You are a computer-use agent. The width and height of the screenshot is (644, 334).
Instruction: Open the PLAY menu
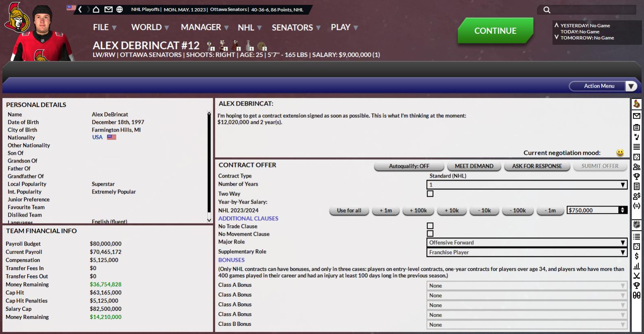(x=344, y=27)
